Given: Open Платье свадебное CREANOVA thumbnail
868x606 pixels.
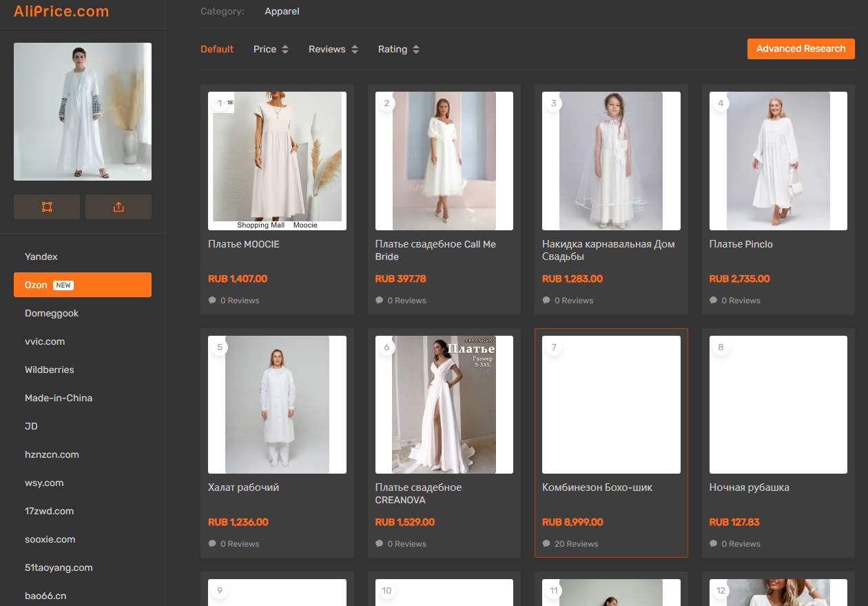Looking at the screenshot, I should click(x=444, y=405).
